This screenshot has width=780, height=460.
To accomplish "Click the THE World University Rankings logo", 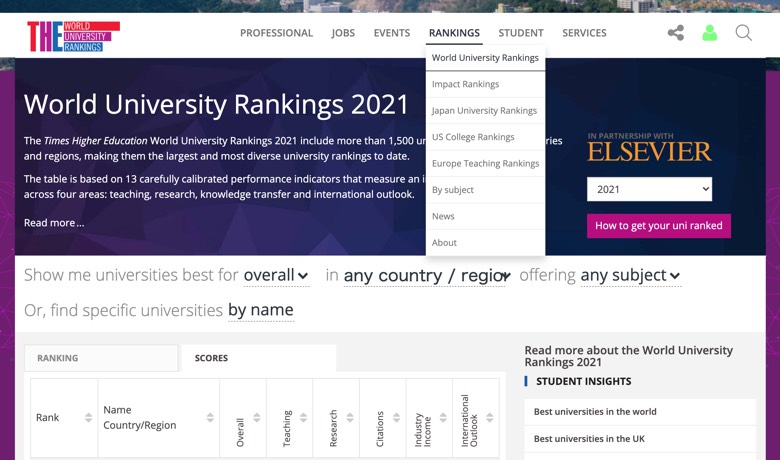I will 73,36.
